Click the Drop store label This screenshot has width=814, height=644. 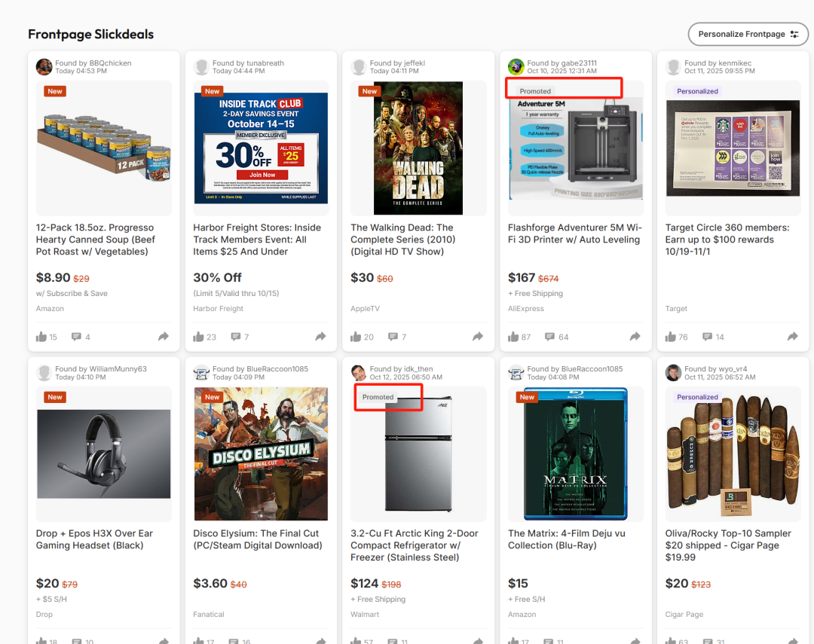[44, 614]
